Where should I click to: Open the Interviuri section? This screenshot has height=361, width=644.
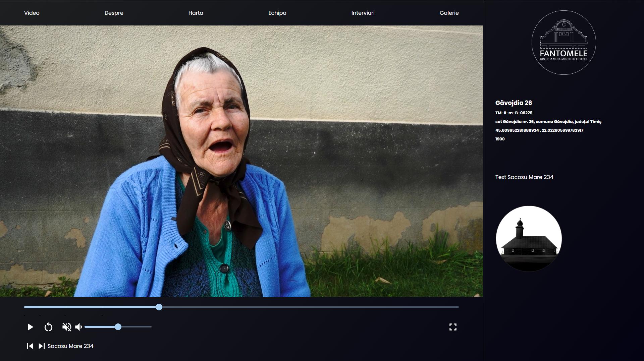363,13
